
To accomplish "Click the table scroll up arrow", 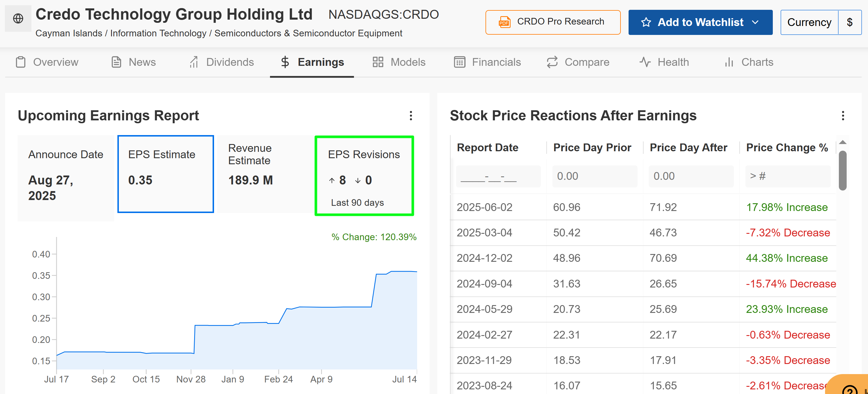I will (x=842, y=142).
